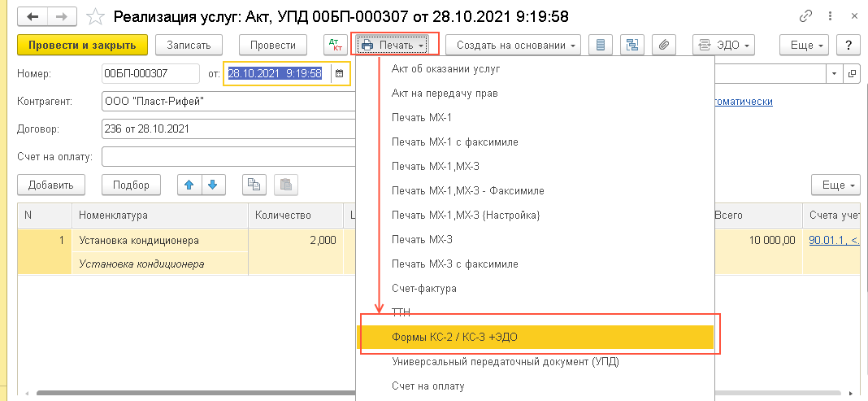Copy selected rows icon button
Screen dimensions: 868x401
pyautogui.click(x=254, y=185)
